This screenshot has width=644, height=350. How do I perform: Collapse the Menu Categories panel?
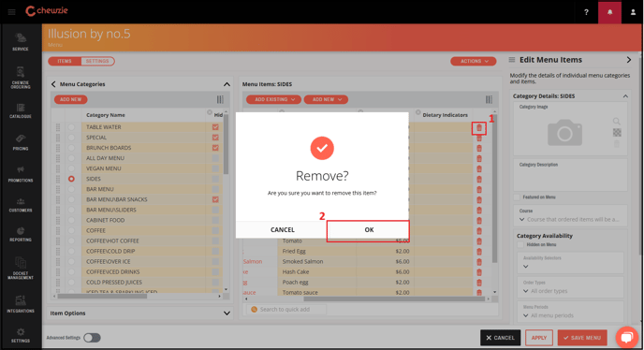pos(227,84)
